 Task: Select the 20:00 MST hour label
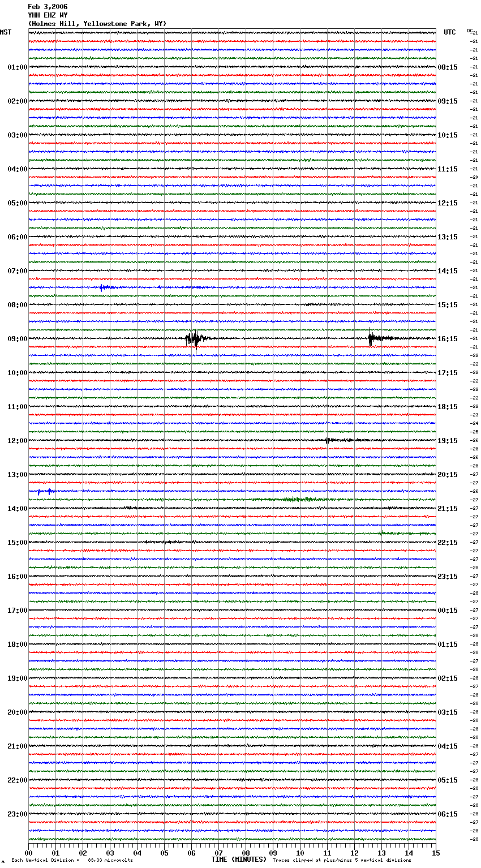[17, 712]
